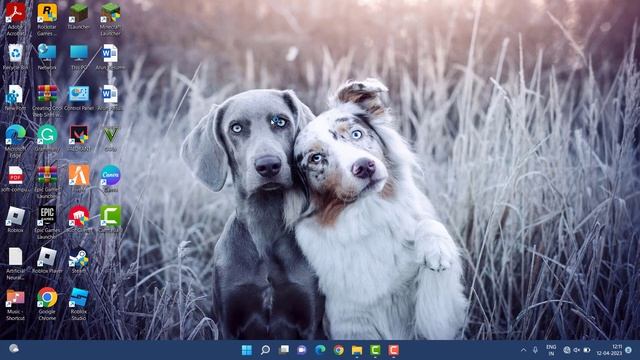Select the Control Panel desktop icon
The height and width of the screenshot is (360, 640).
(x=79, y=98)
